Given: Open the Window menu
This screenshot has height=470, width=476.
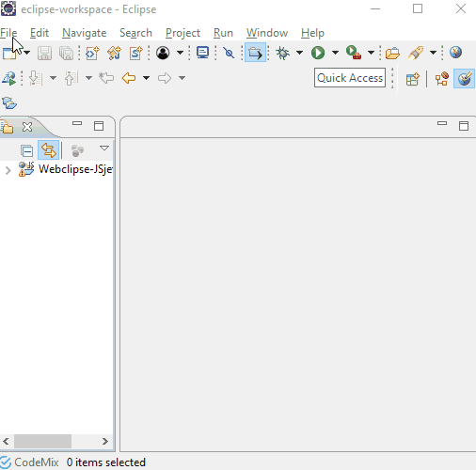Looking at the screenshot, I should coord(267,33).
